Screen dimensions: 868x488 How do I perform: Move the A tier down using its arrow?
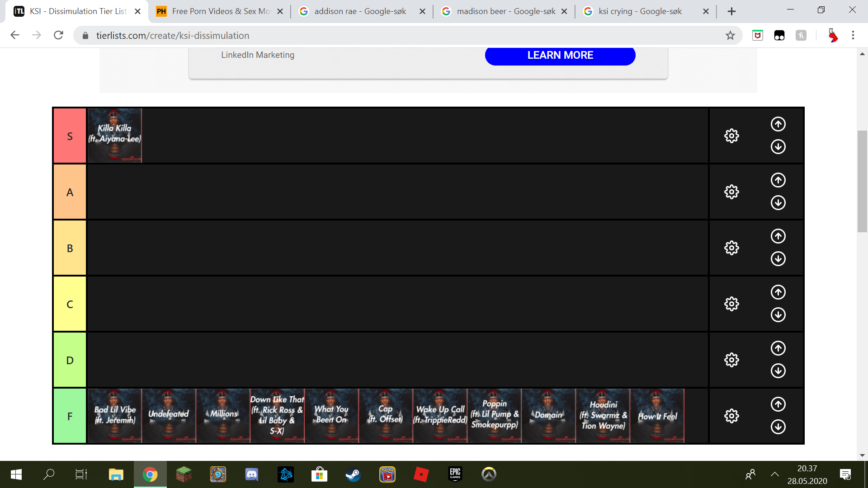pos(778,202)
